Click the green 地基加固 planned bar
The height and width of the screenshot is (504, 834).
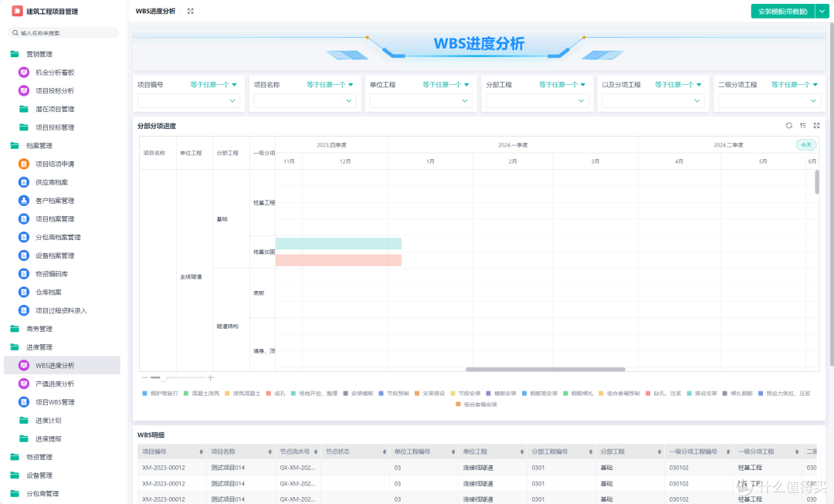pyautogui.click(x=338, y=243)
